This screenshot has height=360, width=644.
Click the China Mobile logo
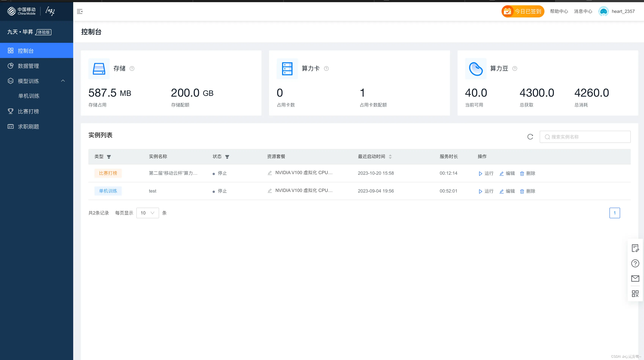tap(21, 11)
